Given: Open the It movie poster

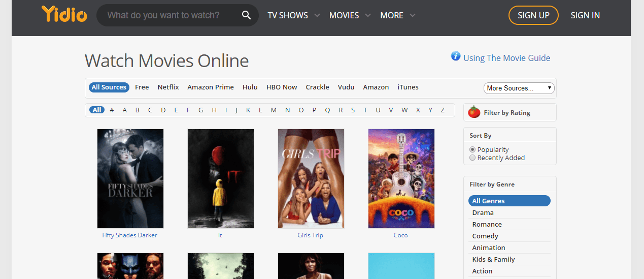Looking at the screenshot, I should [x=221, y=178].
